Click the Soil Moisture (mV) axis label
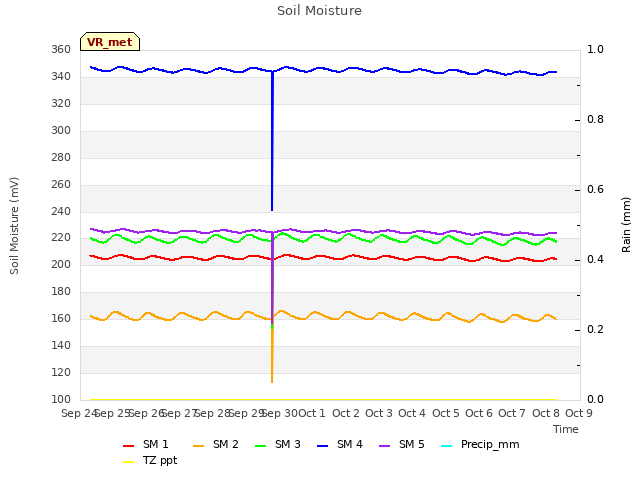This screenshot has height=480, width=640. tap(14, 226)
